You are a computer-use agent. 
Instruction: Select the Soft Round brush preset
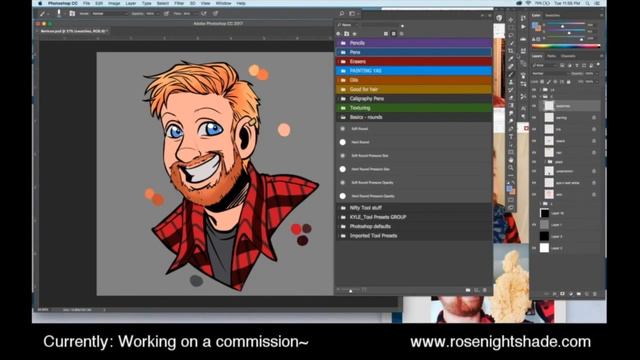coord(414,129)
